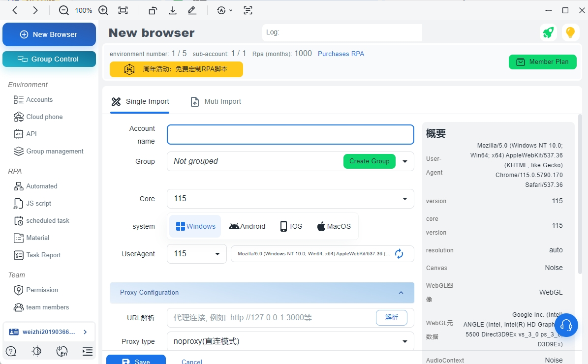
Task: Switch to the Muti Import tab
Action: click(x=216, y=102)
